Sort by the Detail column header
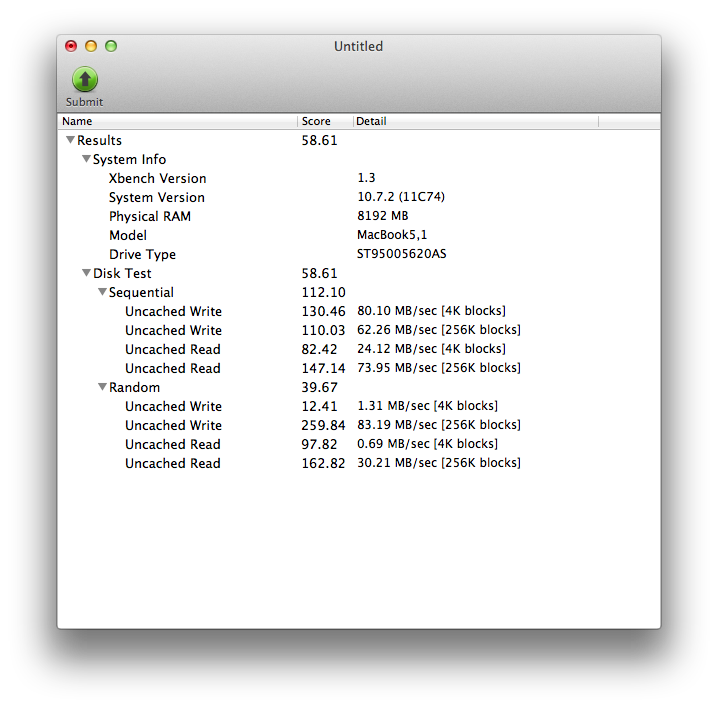 click(x=476, y=121)
